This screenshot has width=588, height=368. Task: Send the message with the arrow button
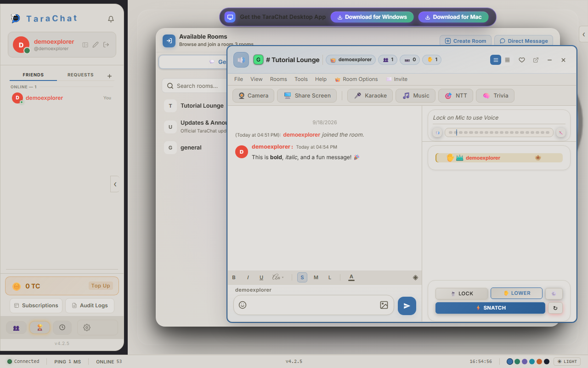[407, 306]
